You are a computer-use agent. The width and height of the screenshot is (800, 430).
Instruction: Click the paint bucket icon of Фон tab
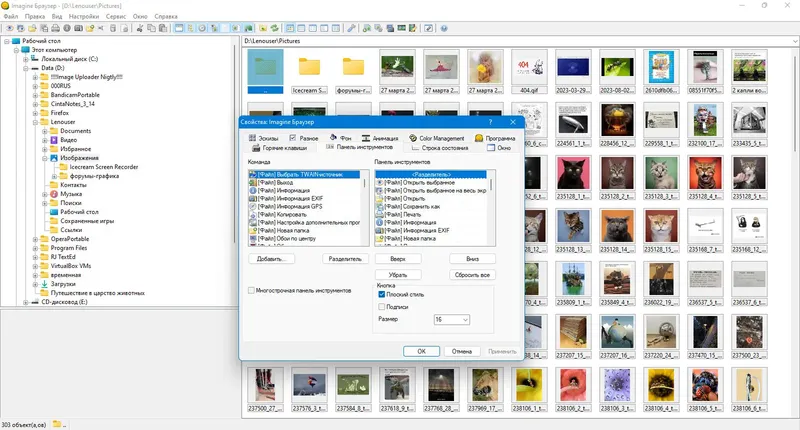click(x=333, y=137)
